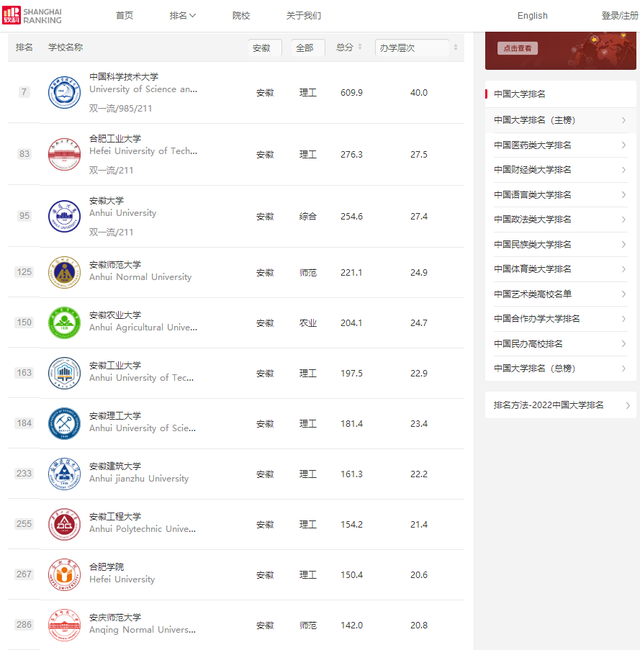The image size is (640, 650).
Task: Open the 安徽工业大学 name link
Action: [115, 365]
